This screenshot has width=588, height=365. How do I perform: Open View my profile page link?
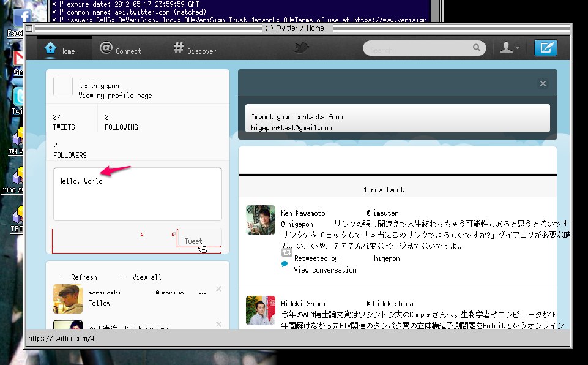[115, 96]
